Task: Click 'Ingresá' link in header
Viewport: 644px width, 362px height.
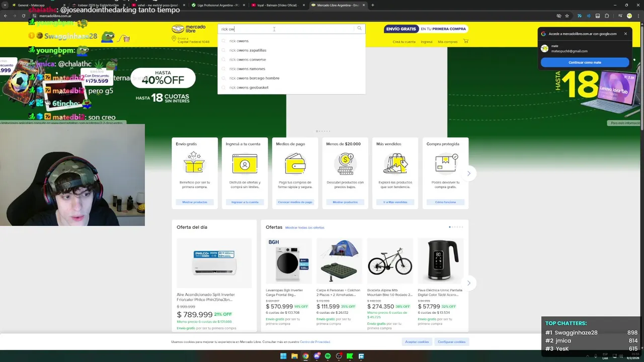Action: (427, 42)
